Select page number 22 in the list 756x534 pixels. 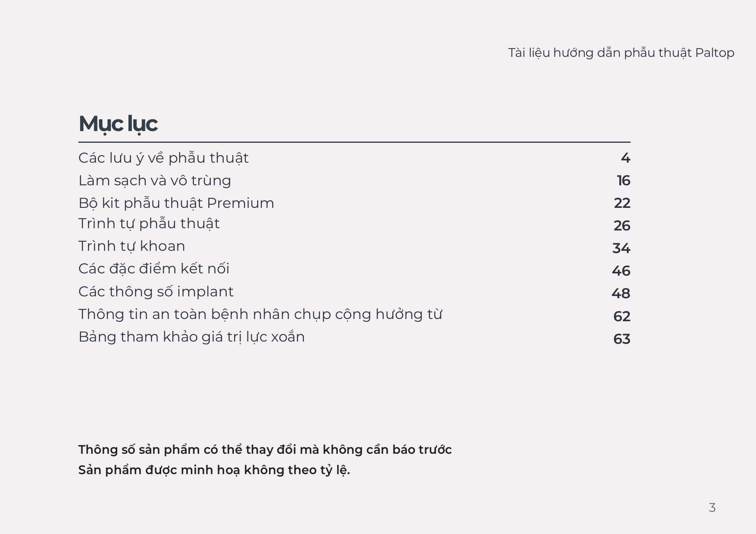click(622, 203)
